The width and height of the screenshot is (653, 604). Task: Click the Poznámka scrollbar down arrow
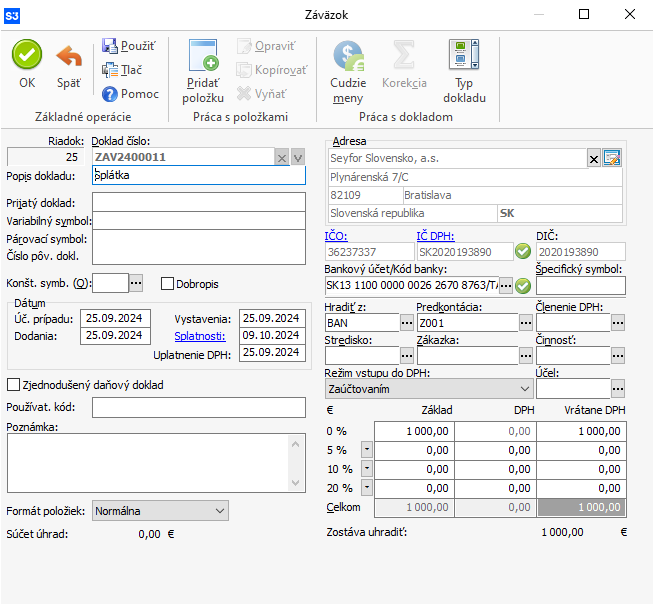tap(296, 483)
